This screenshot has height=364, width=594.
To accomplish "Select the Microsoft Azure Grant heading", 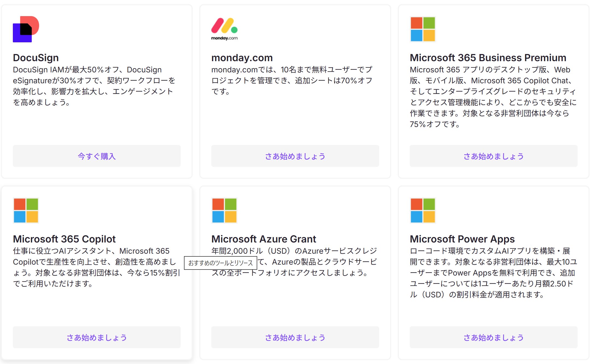I will click(x=264, y=239).
